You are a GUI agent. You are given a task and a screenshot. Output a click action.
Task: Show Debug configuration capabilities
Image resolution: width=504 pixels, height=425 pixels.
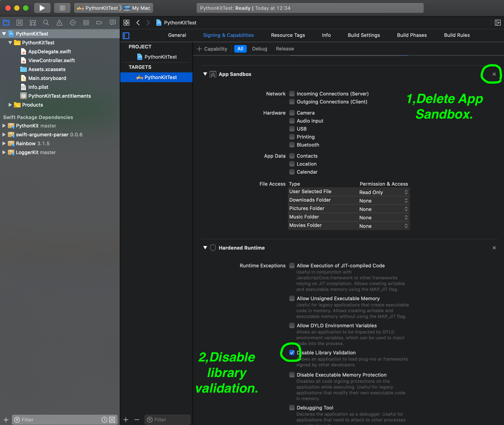pos(260,49)
